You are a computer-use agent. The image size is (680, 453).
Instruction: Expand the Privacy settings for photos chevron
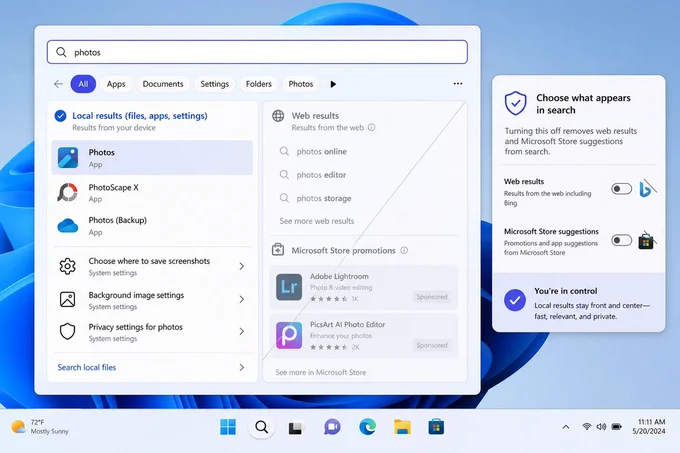click(x=242, y=332)
